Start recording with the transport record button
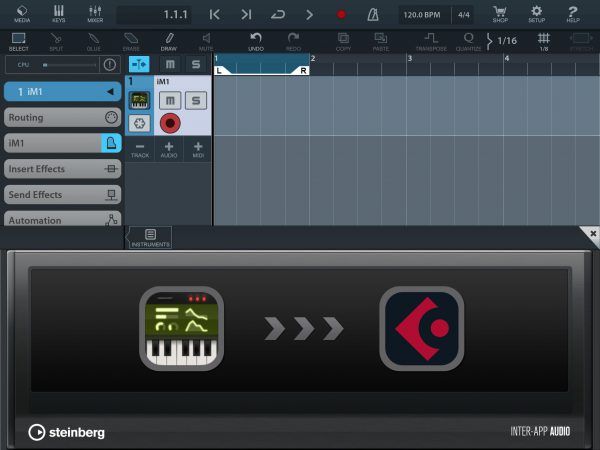This screenshot has height=450, width=600. click(x=341, y=15)
